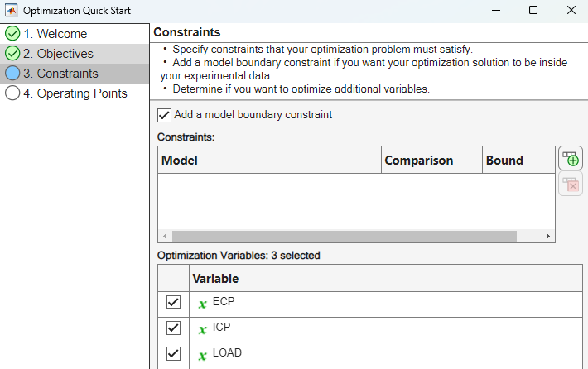Click green checkmark icon next to Welcome

pyautogui.click(x=12, y=34)
